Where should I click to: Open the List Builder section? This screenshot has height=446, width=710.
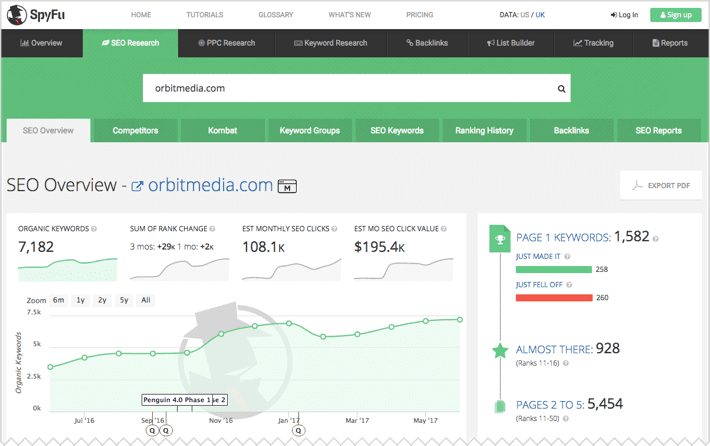click(511, 43)
